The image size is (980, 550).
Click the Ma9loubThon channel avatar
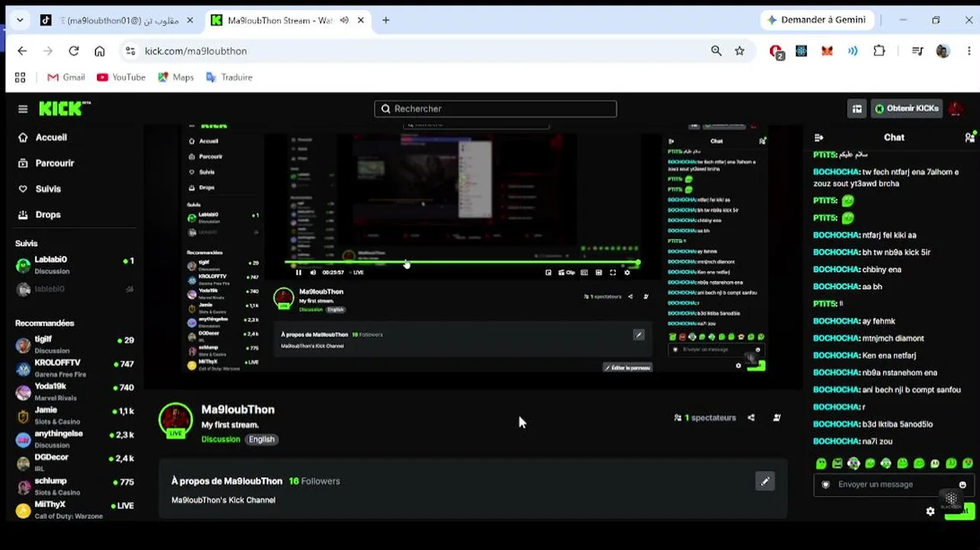point(176,419)
